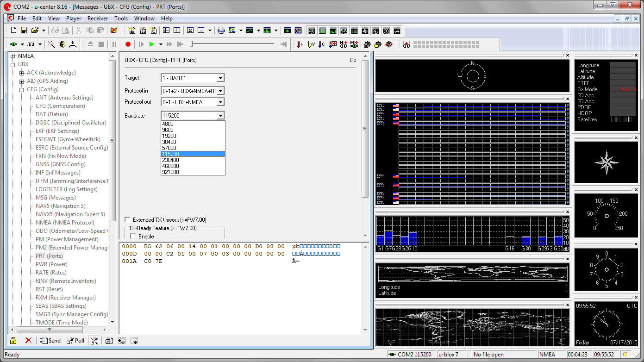The width and height of the screenshot is (644, 362).
Task: Collapse the UBX tree node
Action: click(13, 64)
